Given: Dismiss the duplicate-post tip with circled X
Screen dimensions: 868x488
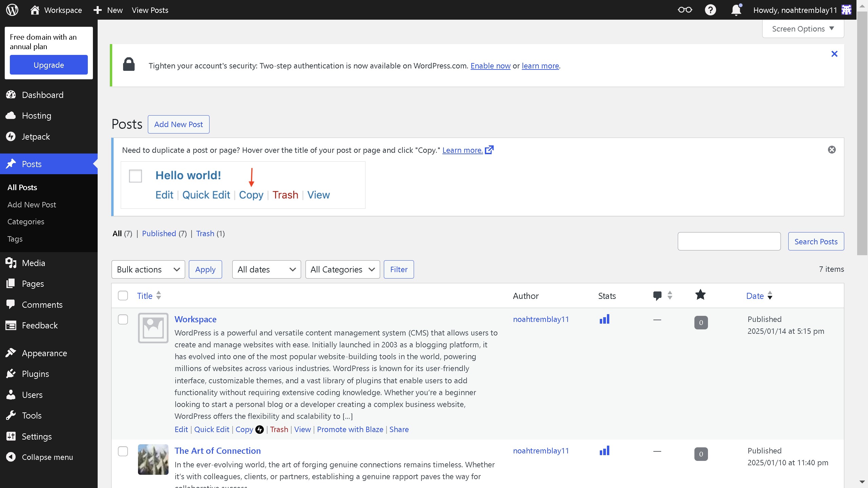Looking at the screenshot, I should [x=831, y=150].
